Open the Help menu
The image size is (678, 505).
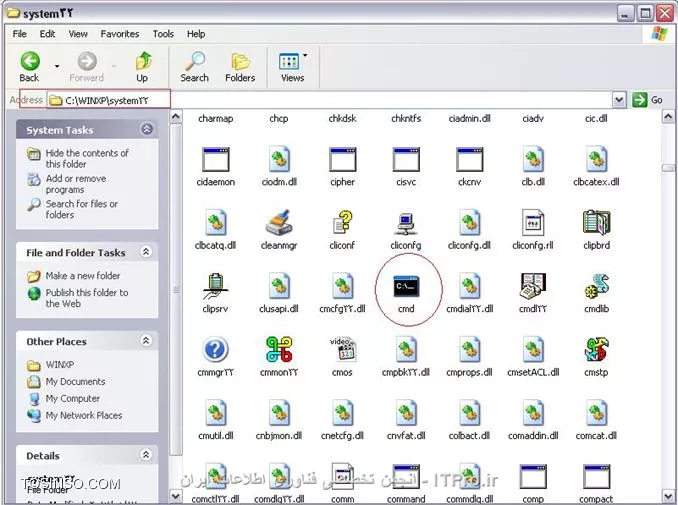tap(196, 34)
